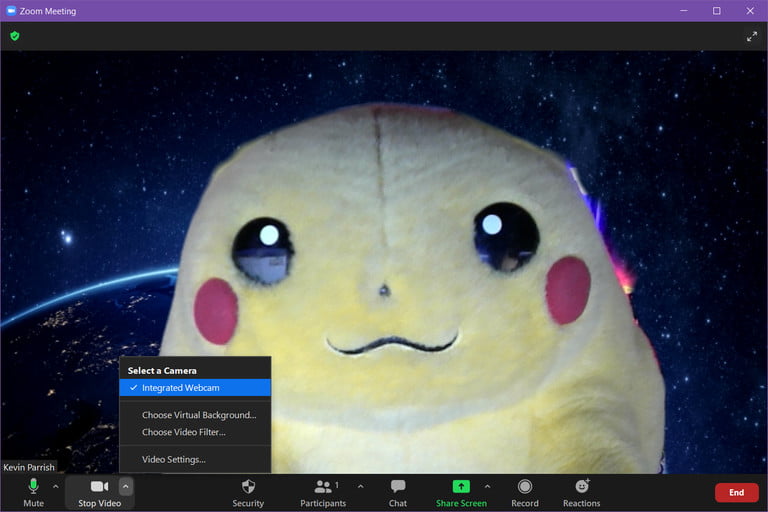Select the checked Integrated Webcam option

tap(195, 388)
